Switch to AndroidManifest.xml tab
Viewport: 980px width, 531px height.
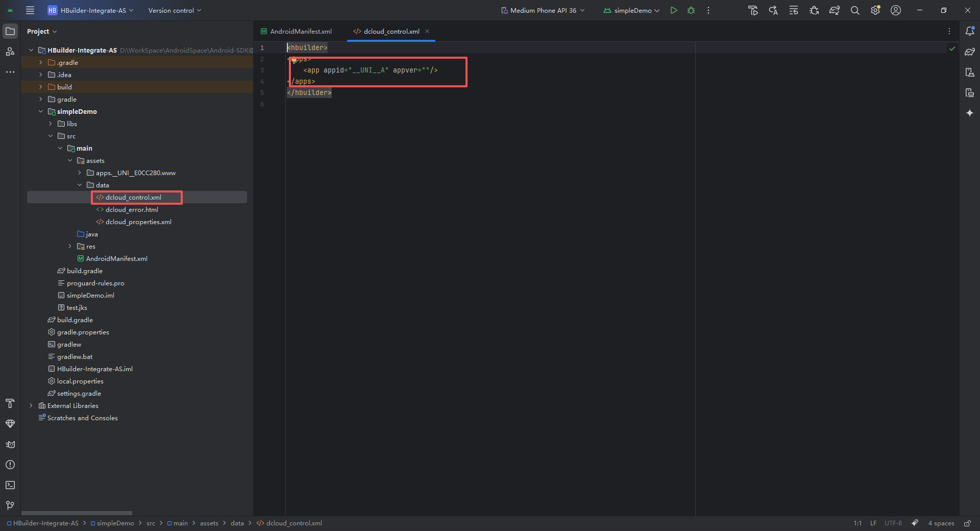(296, 31)
